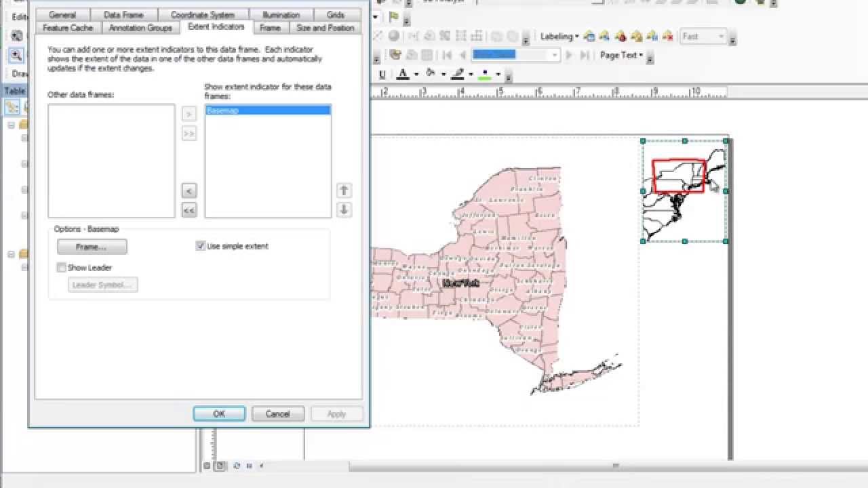Switch to the Annotation Groups tab
This screenshot has height=488, width=868.
[140, 28]
